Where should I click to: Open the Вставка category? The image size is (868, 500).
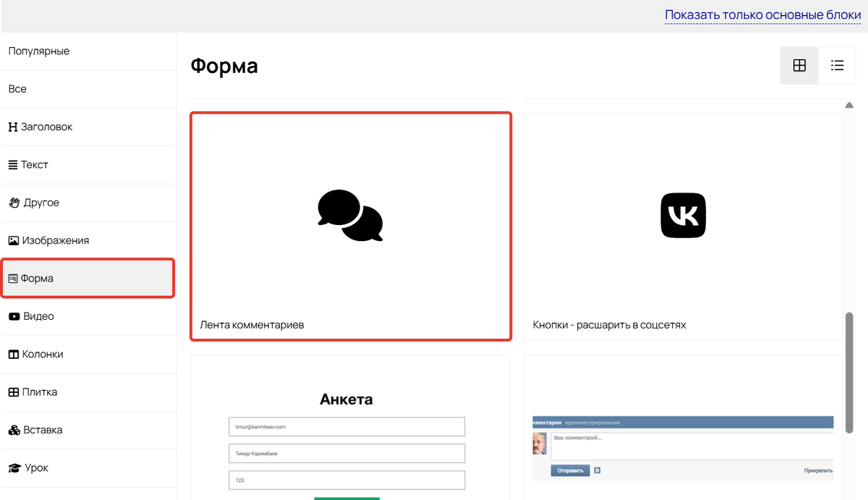[x=42, y=430]
